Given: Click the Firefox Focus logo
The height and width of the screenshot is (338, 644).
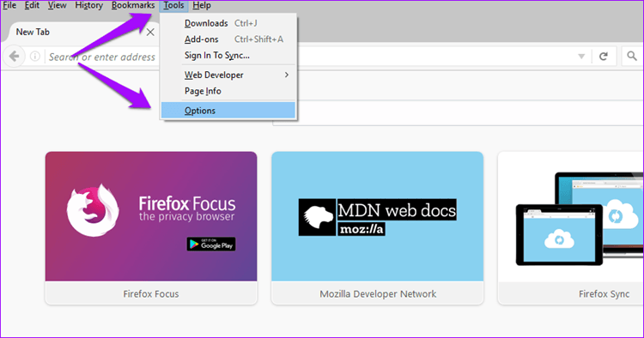Looking at the screenshot, I should pos(93,210).
